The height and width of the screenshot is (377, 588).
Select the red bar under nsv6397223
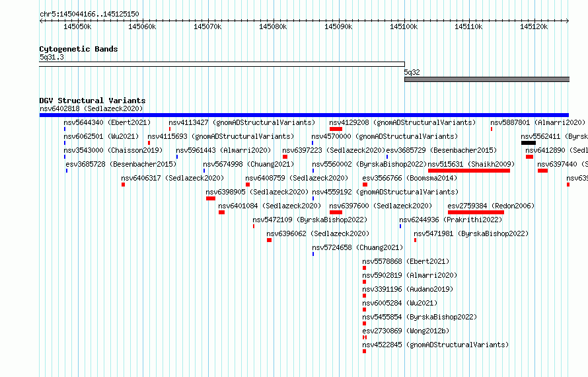(x=285, y=157)
